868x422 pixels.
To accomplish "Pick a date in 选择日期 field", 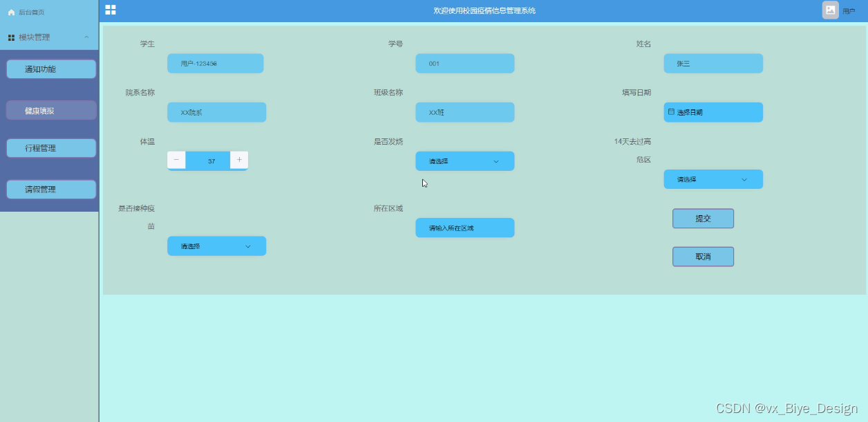I will [713, 112].
